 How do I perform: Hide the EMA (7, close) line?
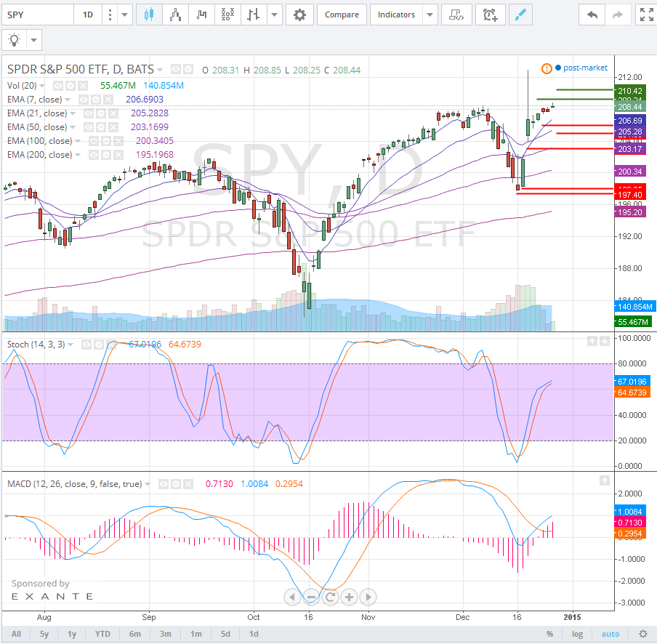pos(83,100)
